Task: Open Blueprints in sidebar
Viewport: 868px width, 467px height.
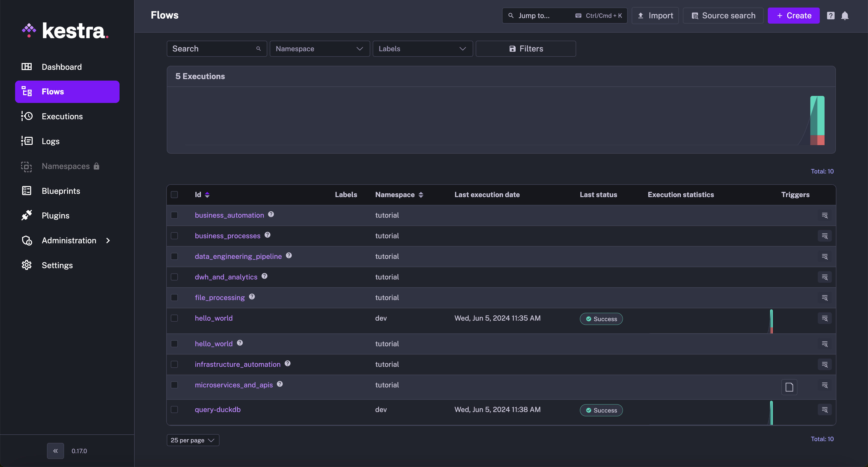Action: 67,191
